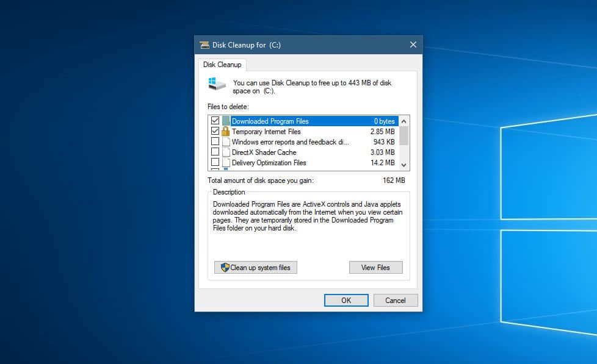The height and width of the screenshot is (364, 597).
Task: Click the file icon for Delivery Optimization Files
Action: (x=226, y=162)
